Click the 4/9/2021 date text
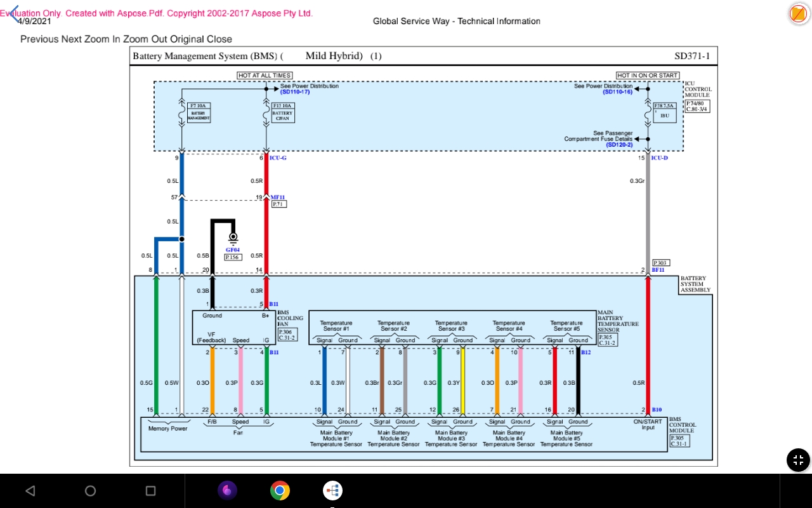 pos(34,21)
